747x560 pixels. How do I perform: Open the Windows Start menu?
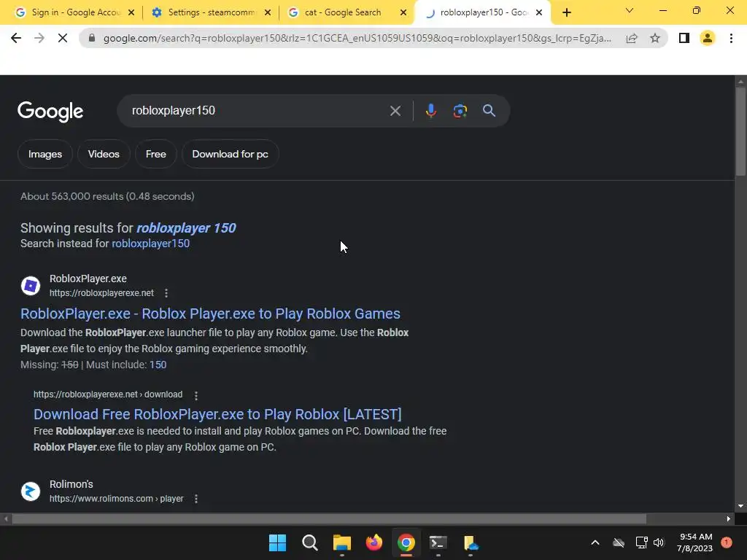277,542
